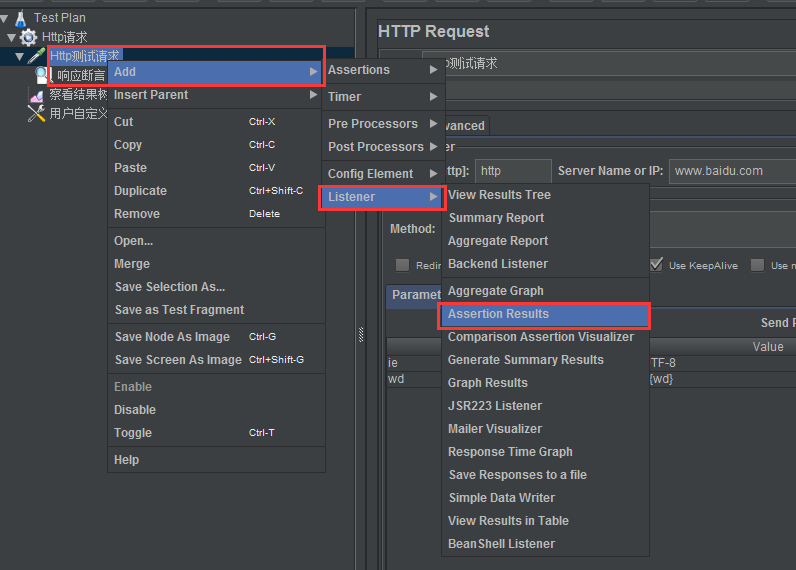Click the protocol field containing http
This screenshot has height=570, width=796.
[513, 171]
